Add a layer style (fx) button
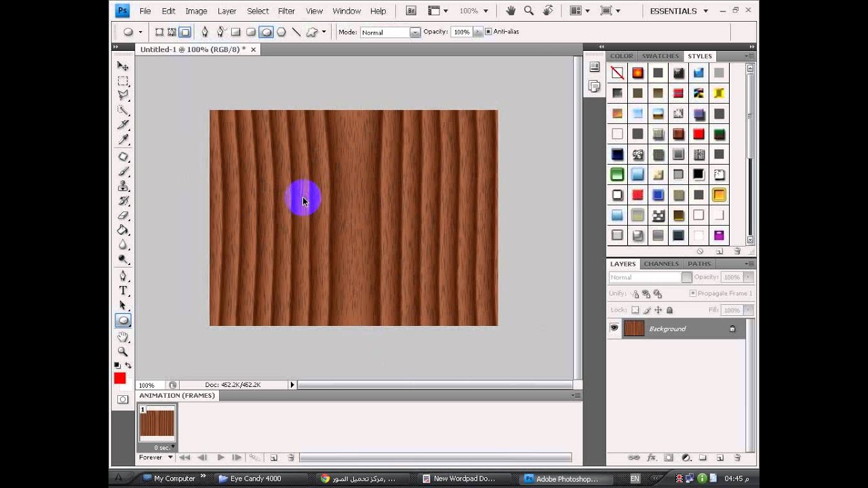Viewport: 868px width, 488px height. click(651, 458)
